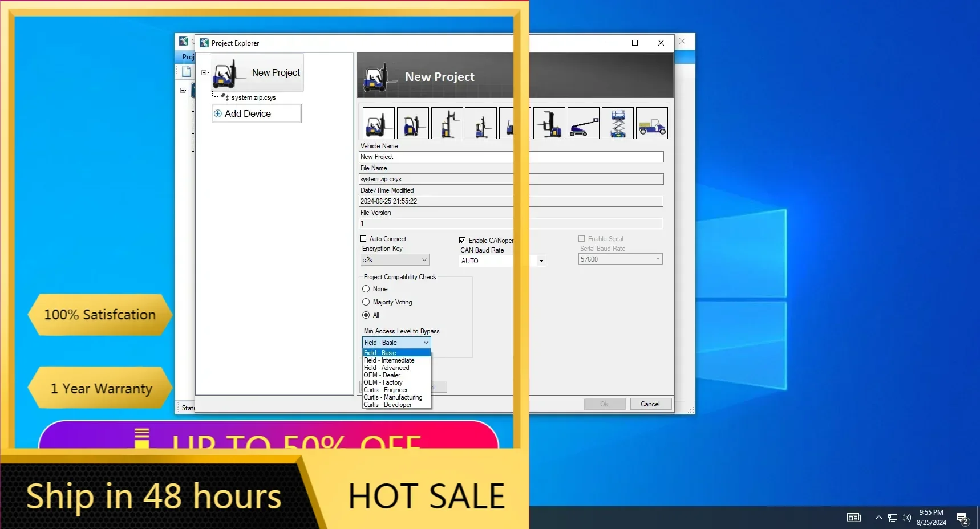This screenshot has width=980, height=529.
Task: Select the three-wheel forklift vehicle icon
Action: pyautogui.click(x=412, y=123)
